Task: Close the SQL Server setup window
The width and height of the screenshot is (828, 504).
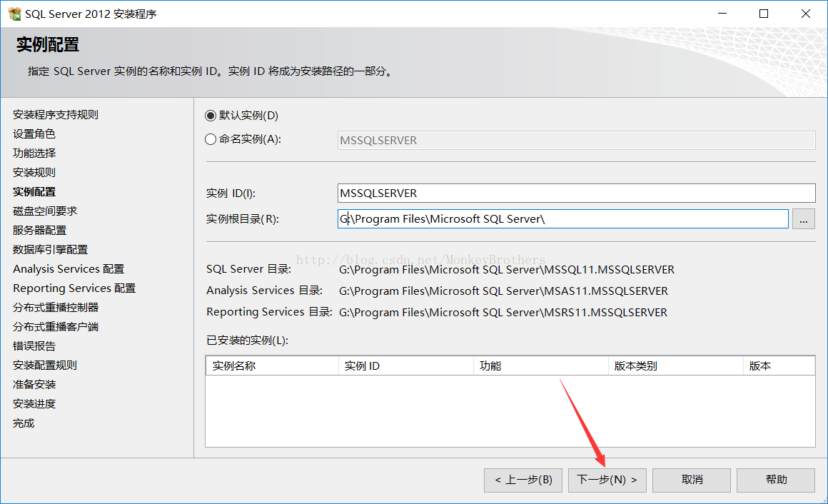Action: click(x=805, y=14)
